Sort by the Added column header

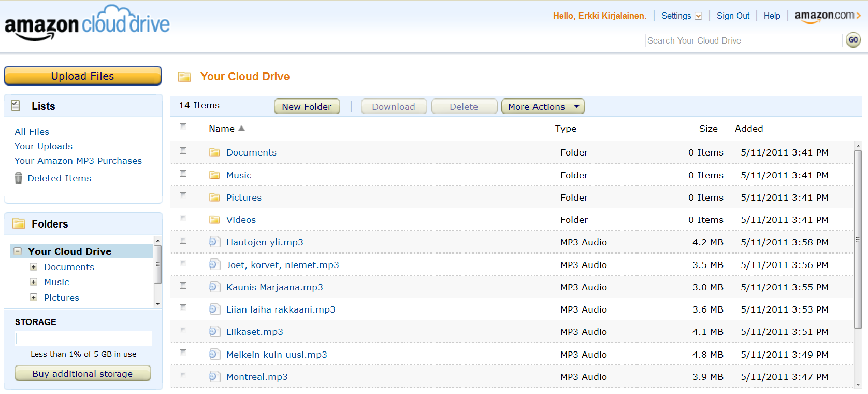click(749, 129)
